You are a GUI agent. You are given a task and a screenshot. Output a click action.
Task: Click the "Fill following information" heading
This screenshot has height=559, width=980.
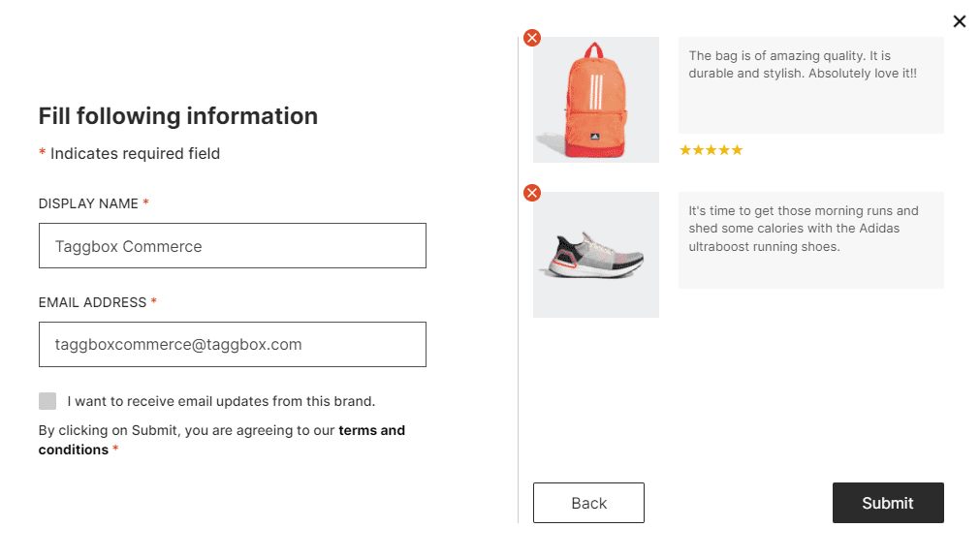[x=178, y=116]
